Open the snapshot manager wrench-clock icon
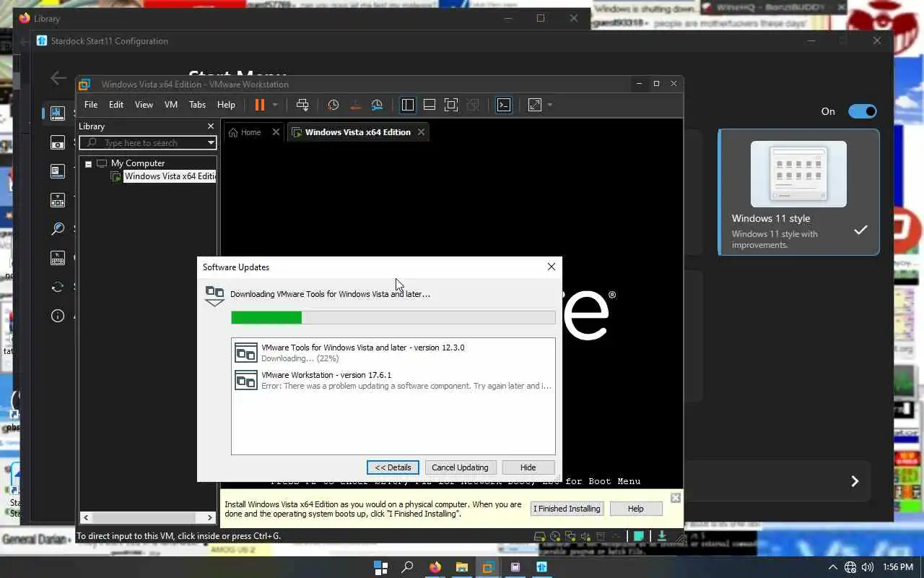The height and width of the screenshot is (578, 924). [377, 105]
